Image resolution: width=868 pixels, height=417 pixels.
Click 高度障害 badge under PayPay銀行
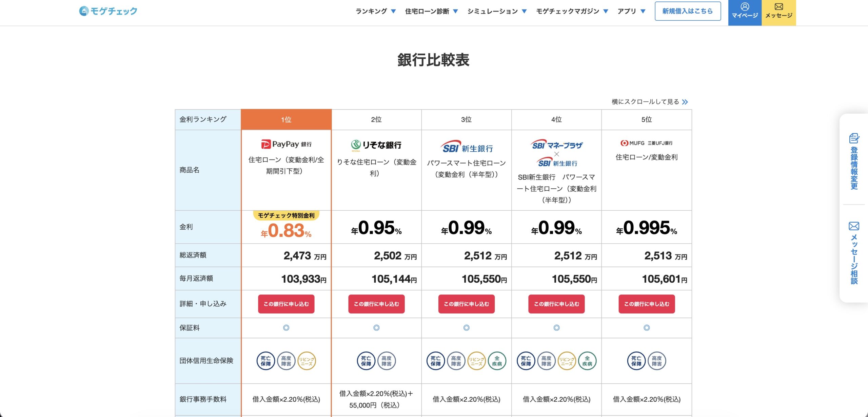[x=286, y=361]
